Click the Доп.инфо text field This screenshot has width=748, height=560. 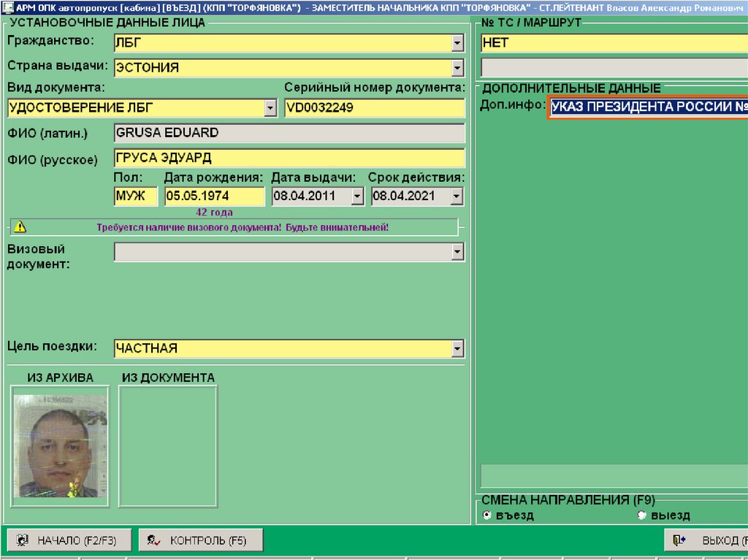click(x=647, y=107)
